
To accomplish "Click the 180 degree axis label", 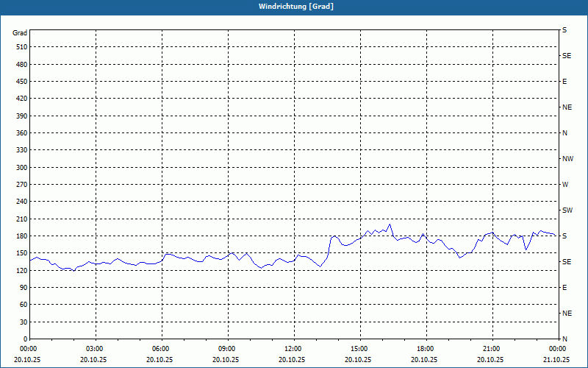I will click(22, 236).
